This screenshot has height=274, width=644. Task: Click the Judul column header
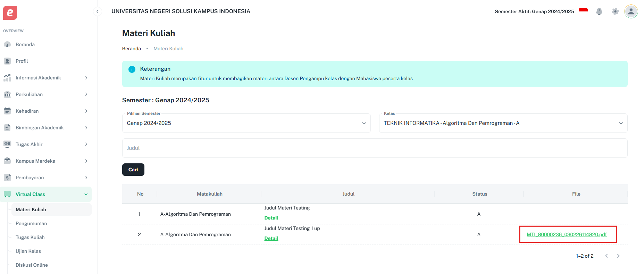[x=349, y=194]
